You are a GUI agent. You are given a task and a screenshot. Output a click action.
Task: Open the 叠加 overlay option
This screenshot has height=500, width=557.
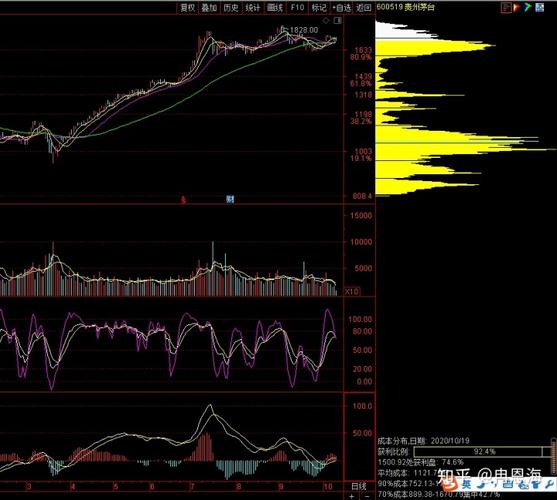[x=209, y=7]
